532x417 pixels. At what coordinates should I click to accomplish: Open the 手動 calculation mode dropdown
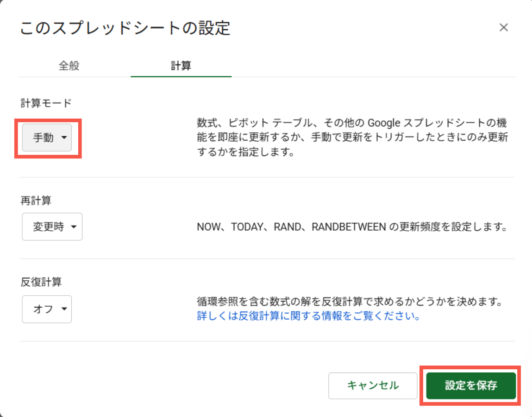point(47,138)
